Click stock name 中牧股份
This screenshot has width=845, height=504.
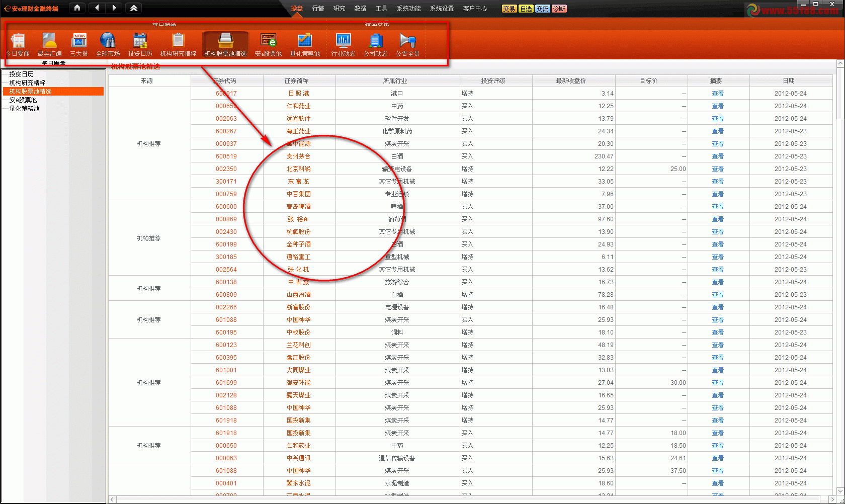click(x=298, y=332)
